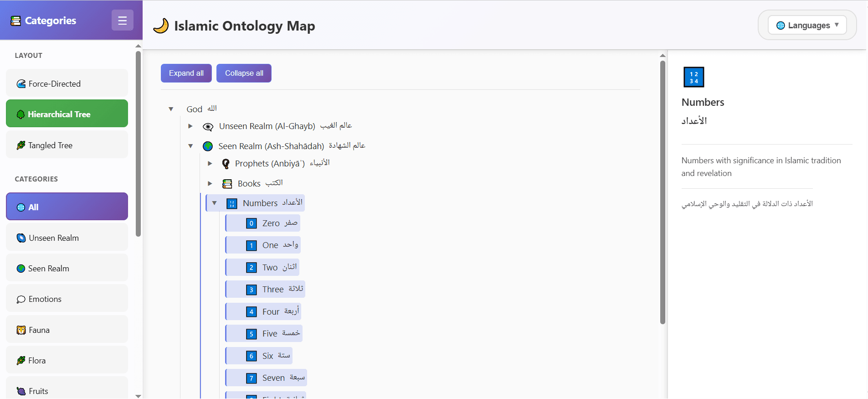868x399 pixels.
Task: Expand the Books node arrow
Action: pos(210,183)
